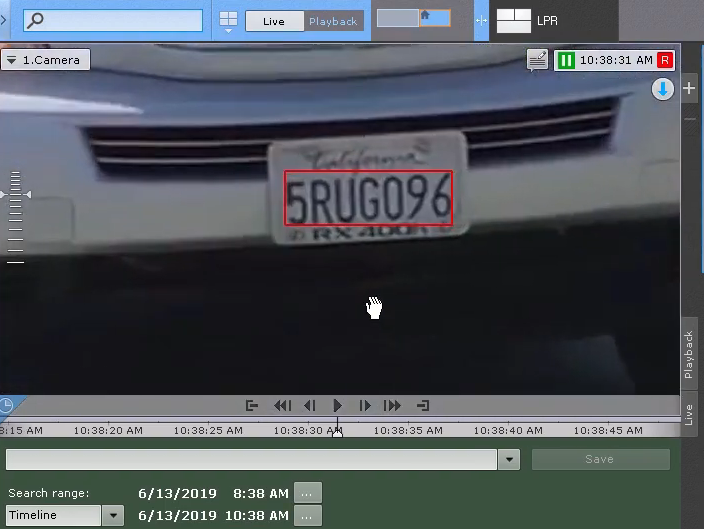Image resolution: width=704 pixels, height=529 pixels.
Task: Go to the beginning of the archive
Action: pyautogui.click(x=252, y=405)
